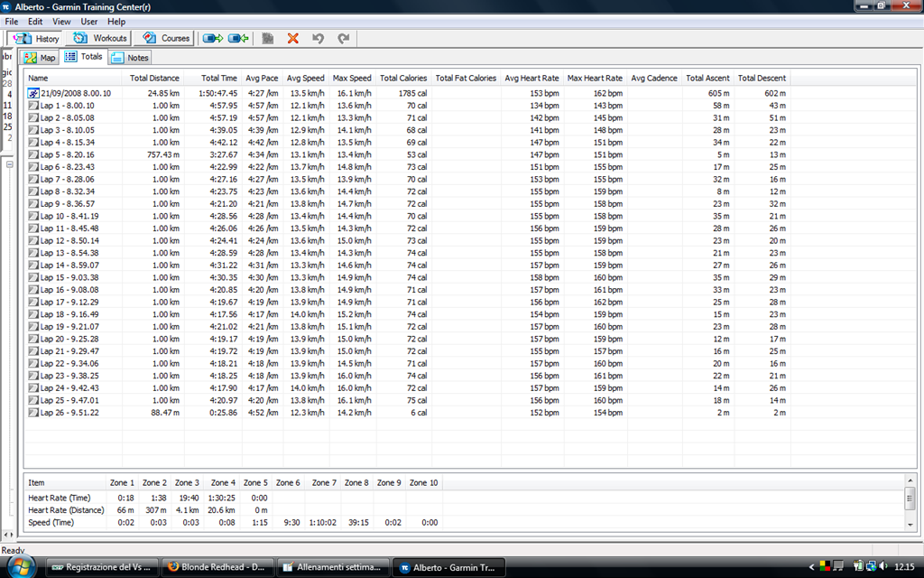
Task: Switch to Blonde Redhead Firefox taskbar window
Action: point(217,567)
